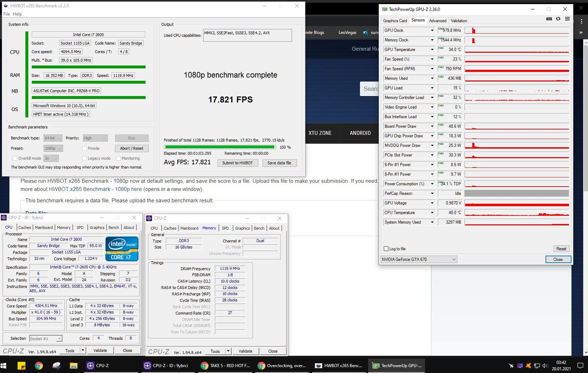Switch to HWBOT x265 Bench taskbar item

340,365
